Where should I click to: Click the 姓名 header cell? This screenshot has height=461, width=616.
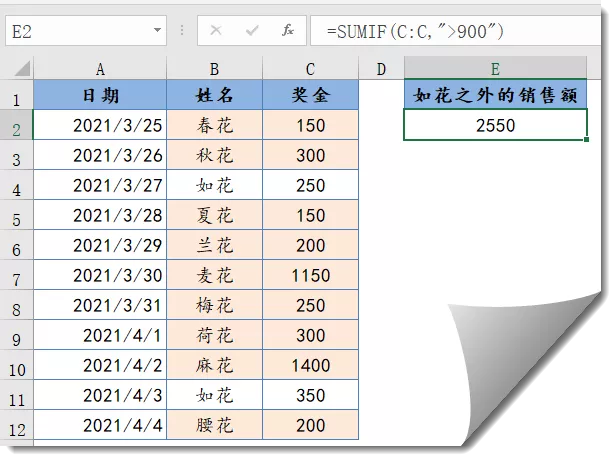[214, 96]
